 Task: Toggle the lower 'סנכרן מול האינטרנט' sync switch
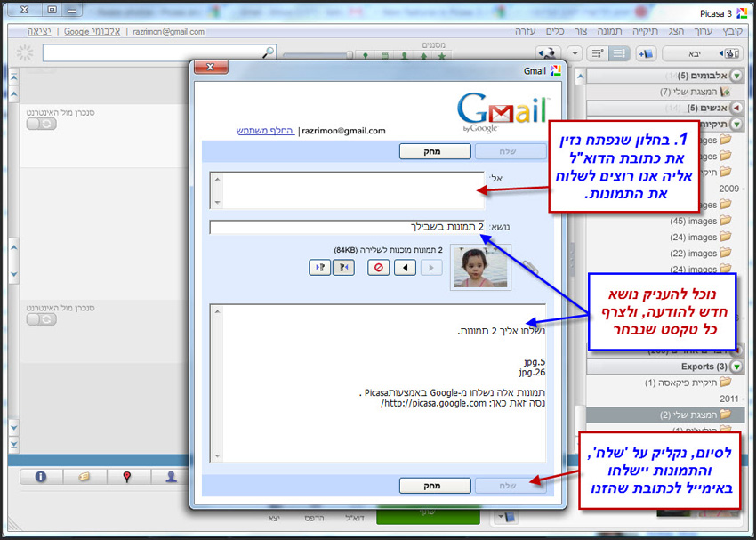42,319
